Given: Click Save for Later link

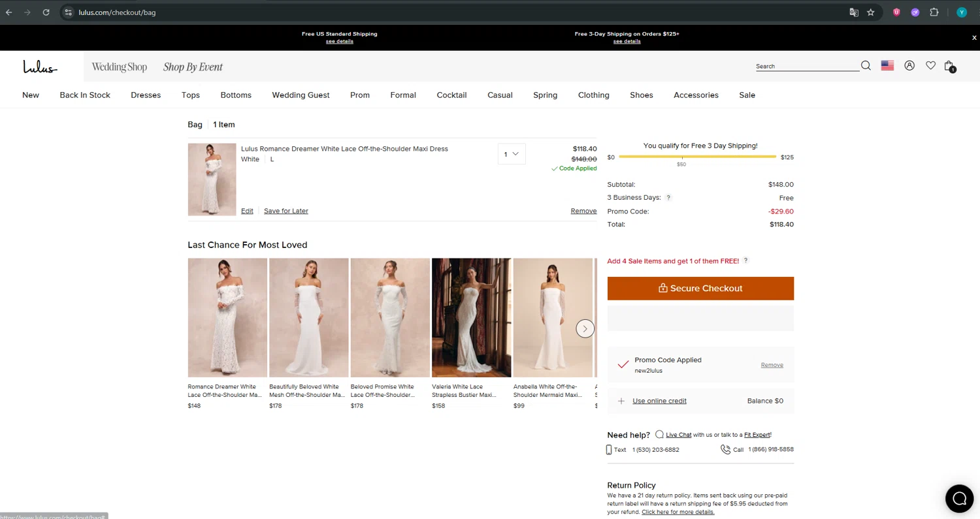Looking at the screenshot, I should coord(286,211).
